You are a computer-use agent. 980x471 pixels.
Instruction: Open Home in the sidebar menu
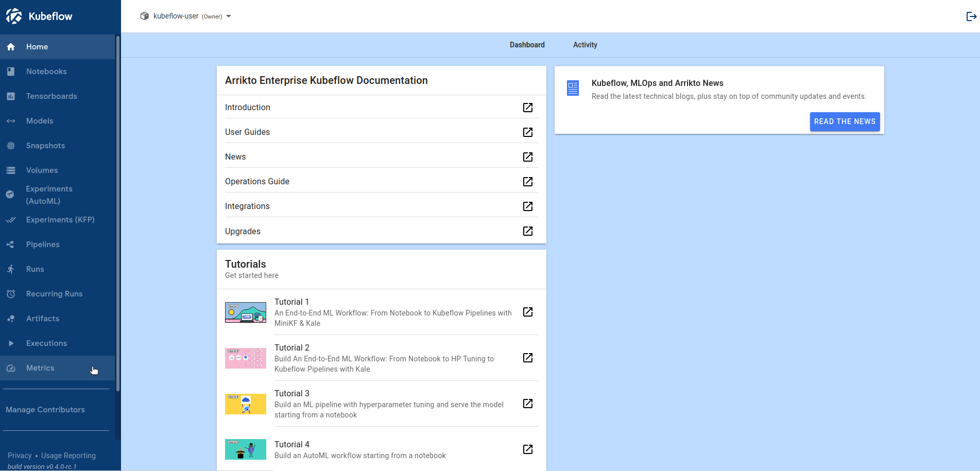(57, 47)
